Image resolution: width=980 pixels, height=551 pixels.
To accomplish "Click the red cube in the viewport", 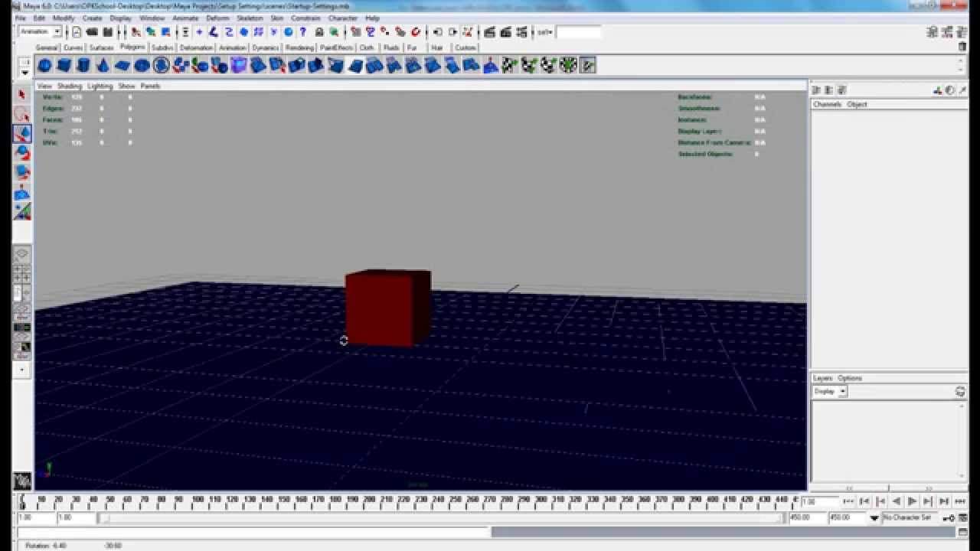I will 387,308.
